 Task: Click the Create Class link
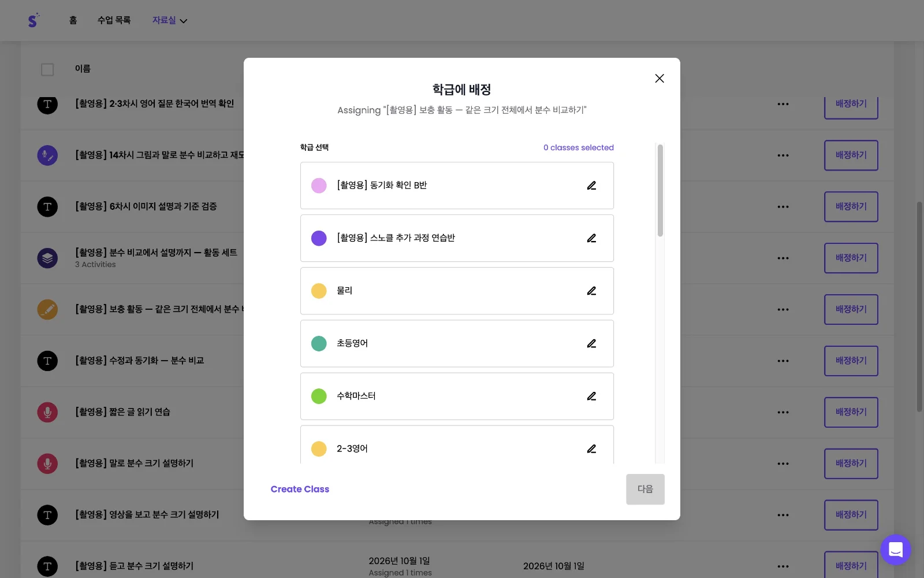pos(300,489)
